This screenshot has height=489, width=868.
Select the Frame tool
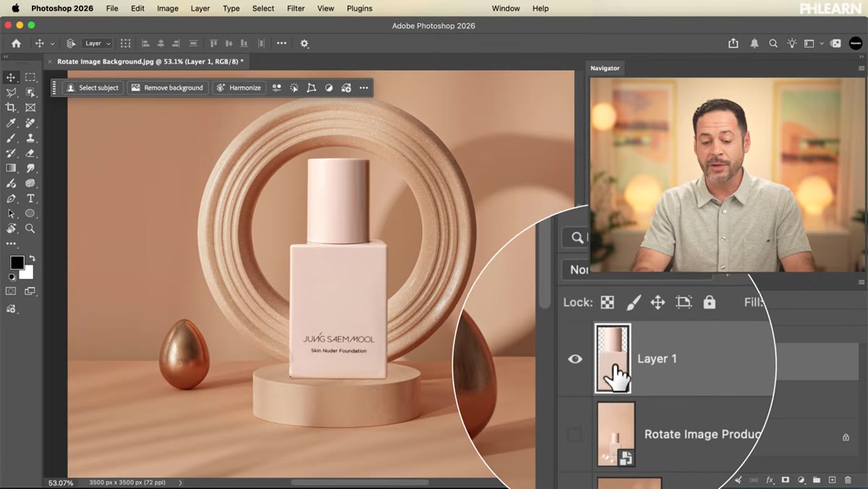(x=30, y=108)
